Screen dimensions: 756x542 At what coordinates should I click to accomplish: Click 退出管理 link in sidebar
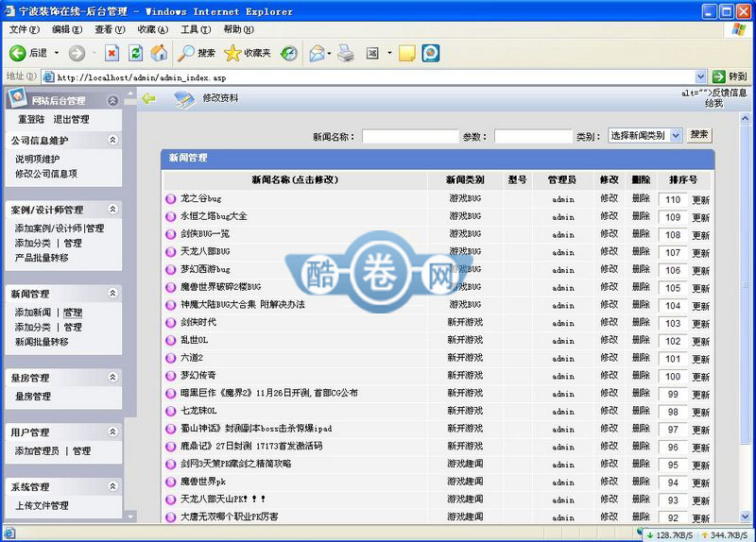[x=71, y=120]
